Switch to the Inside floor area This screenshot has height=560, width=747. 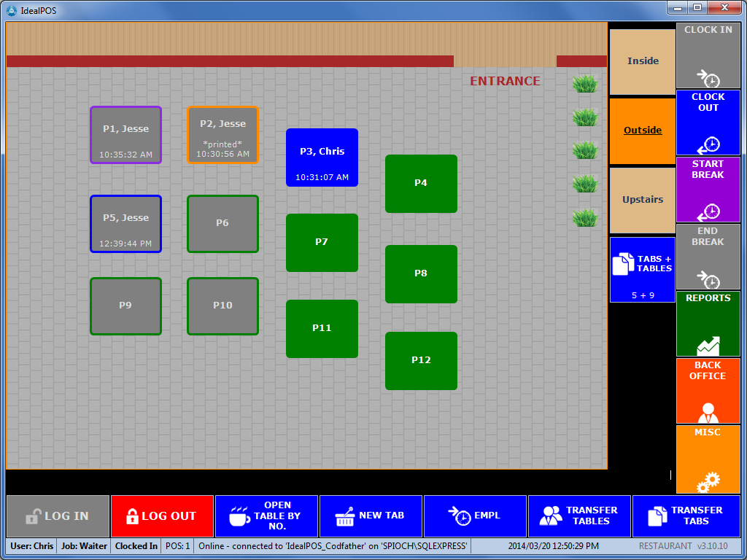pyautogui.click(x=643, y=61)
